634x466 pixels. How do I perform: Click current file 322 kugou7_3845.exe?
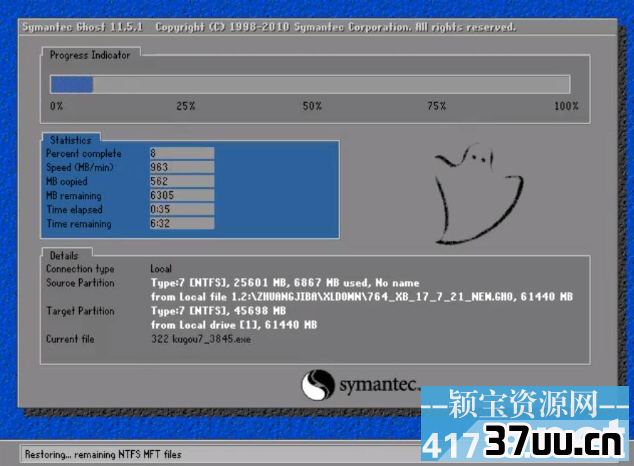point(201,339)
